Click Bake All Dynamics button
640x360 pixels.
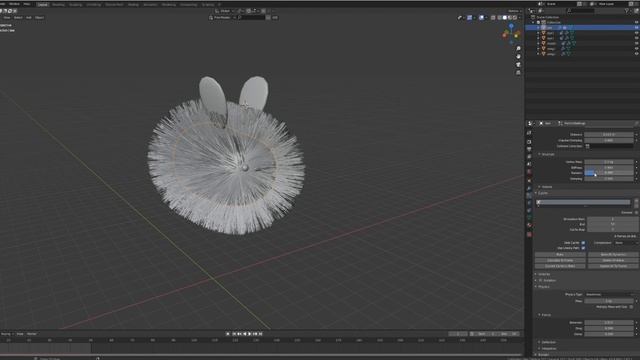point(613,254)
